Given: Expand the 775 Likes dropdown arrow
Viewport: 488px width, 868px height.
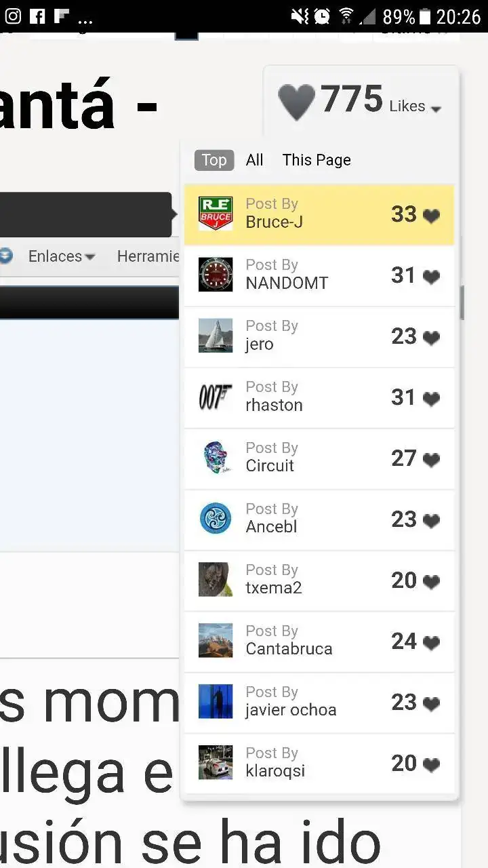Looking at the screenshot, I should point(436,109).
